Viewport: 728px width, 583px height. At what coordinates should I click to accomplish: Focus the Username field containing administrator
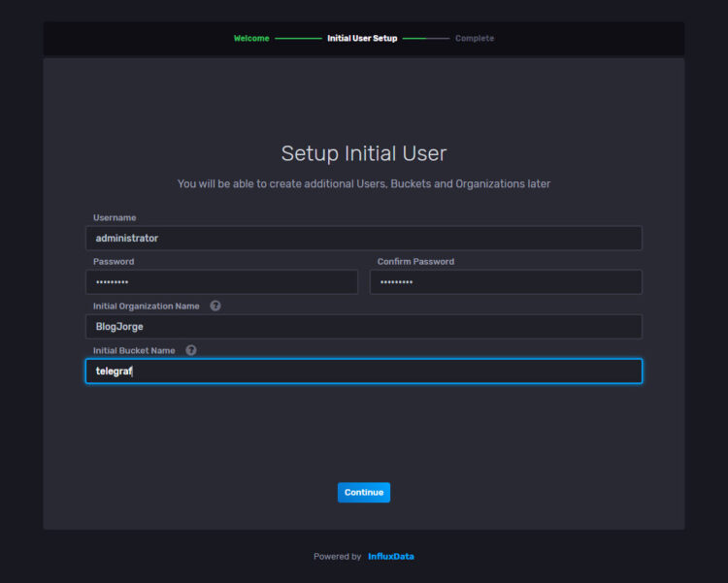364,238
